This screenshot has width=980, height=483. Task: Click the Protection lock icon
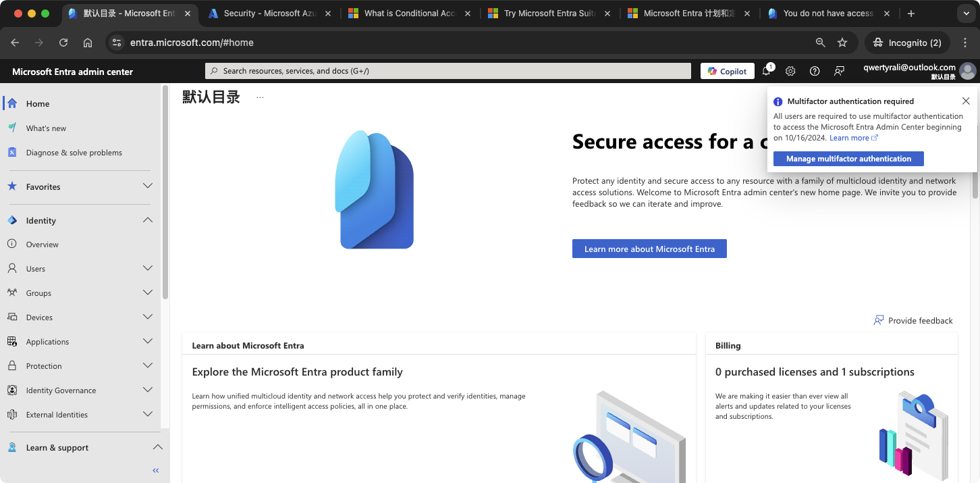click(x=12, y=365)
